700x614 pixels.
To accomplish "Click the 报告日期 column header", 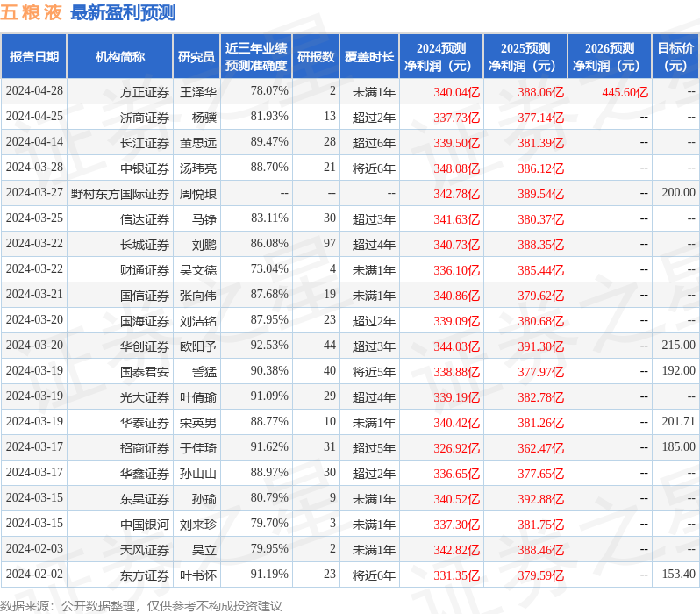I will 34,57.
